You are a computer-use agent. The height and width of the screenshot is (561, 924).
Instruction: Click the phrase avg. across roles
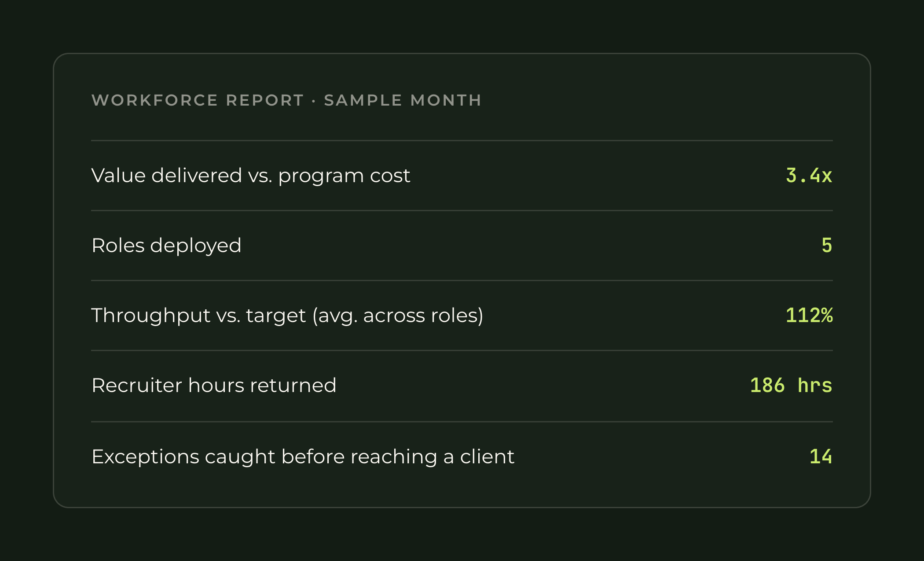398,316
